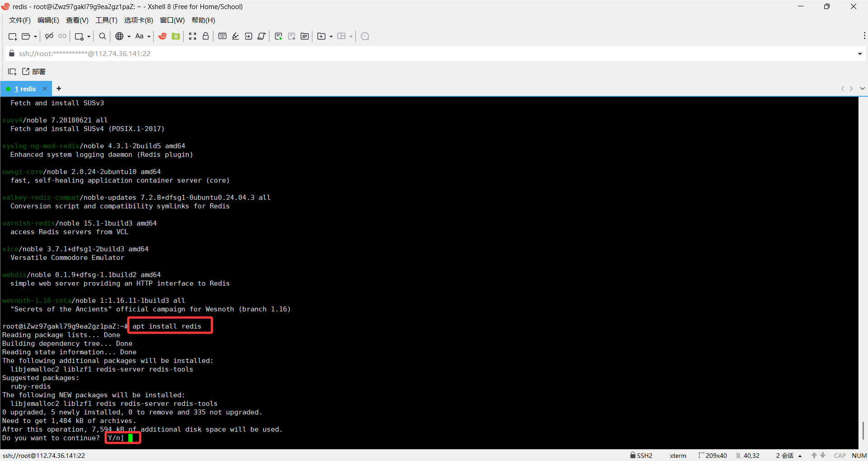Viewport: 868px width, 461px height.
Task: Open the chat bubble feedback icon
Action: (365, 36)
